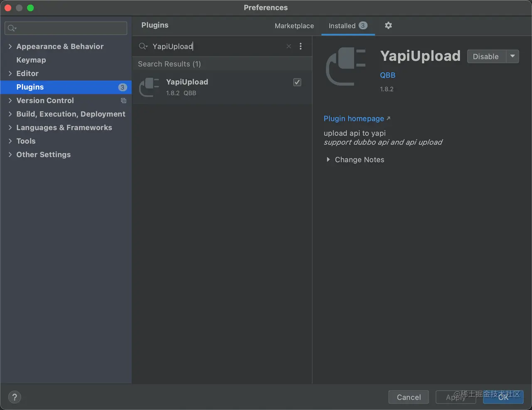Select Keymap in the settings tree
The height and width of the screenshot is (410, 532).
click(x=31, y=60)
